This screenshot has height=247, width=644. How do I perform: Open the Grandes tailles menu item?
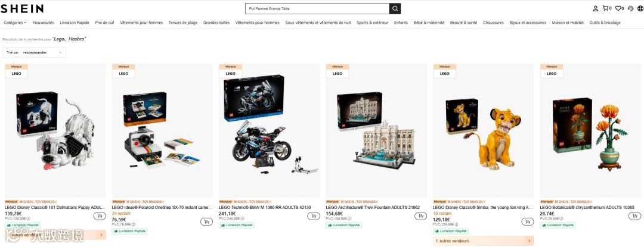[x=216, y=23]
